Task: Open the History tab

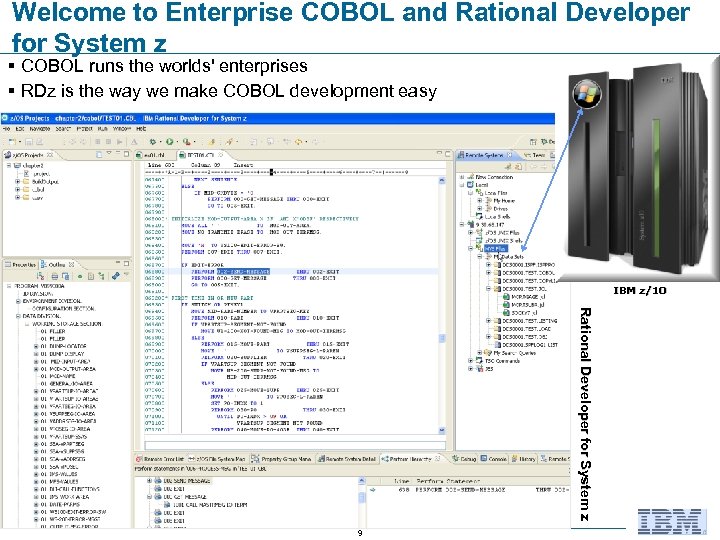Action: (523, 459)
